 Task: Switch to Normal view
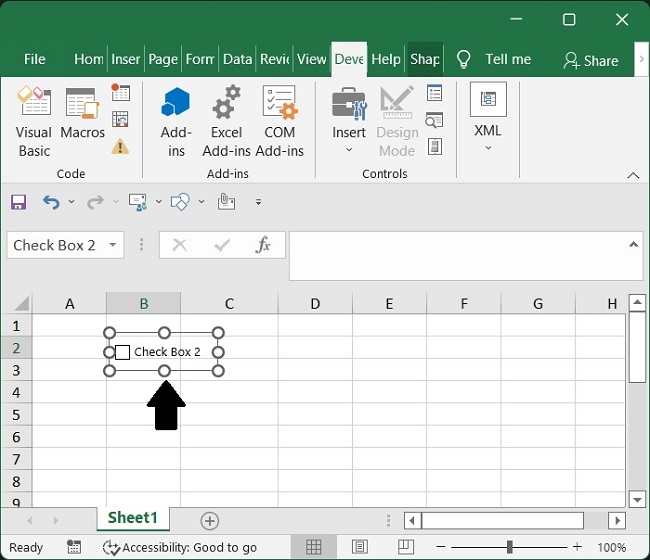313,547
